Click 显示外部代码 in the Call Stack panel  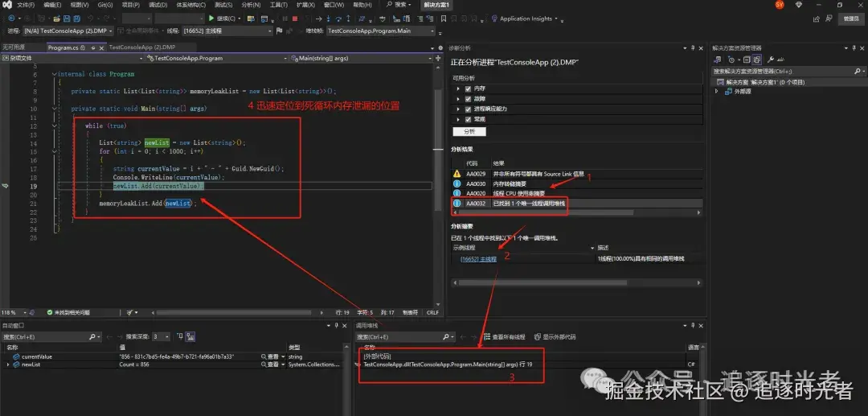[555, 337]
